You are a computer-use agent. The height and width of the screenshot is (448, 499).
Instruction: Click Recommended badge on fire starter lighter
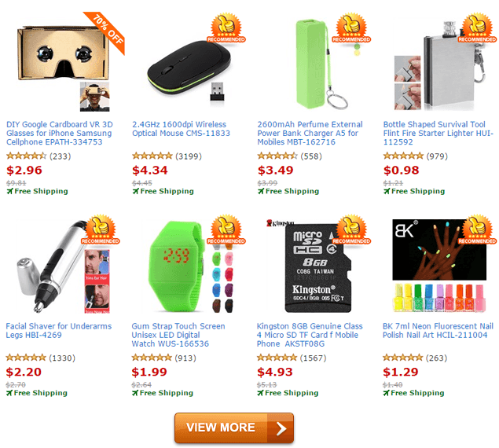click(x=477, y=28)
